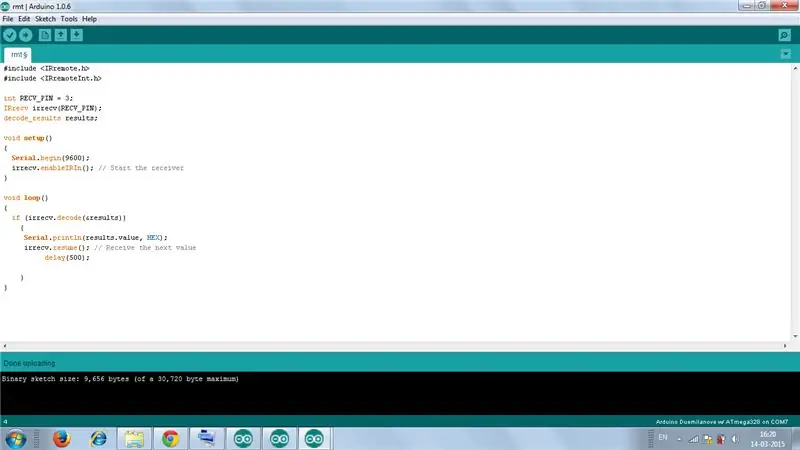Image resolution: width=800 pixels, height=450 pixels.
Task: Open the Sketch menu
Action: [45, 19]
